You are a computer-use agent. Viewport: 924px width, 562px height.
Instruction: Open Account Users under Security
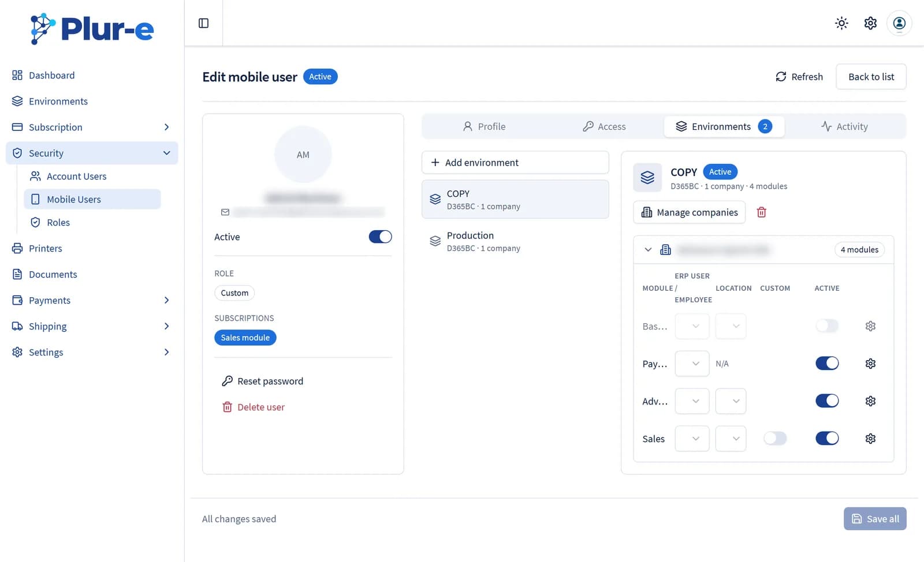92,176
